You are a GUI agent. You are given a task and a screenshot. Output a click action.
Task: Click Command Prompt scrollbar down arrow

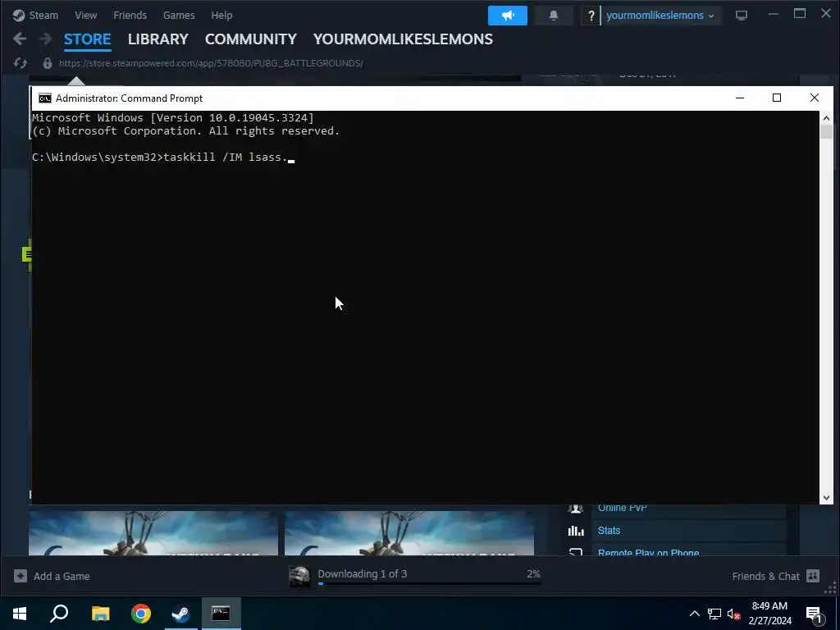[826, 498]
